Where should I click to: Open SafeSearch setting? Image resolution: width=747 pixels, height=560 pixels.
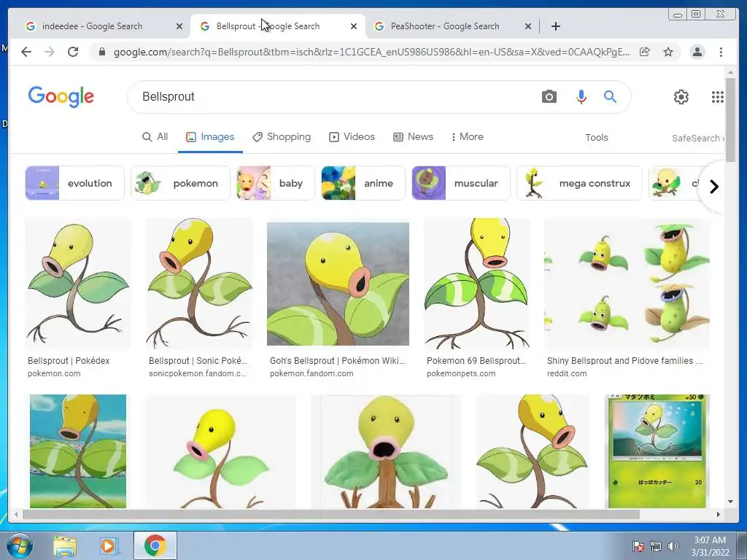coord(697,138)
